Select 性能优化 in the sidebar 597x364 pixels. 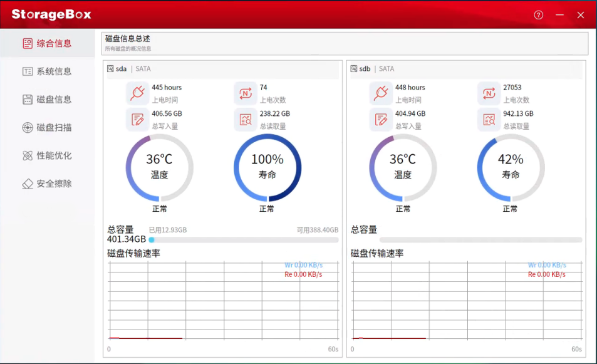click(x=48, y=156)
